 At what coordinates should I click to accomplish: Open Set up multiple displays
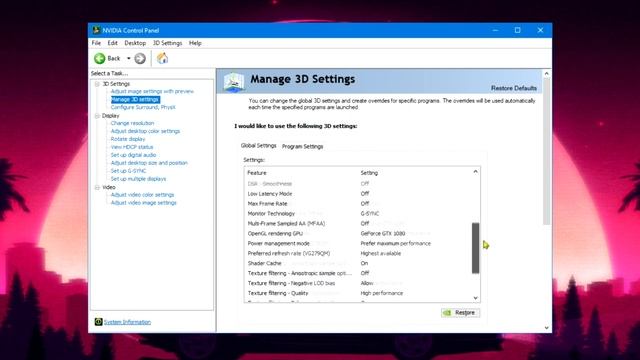coord(138,179)
